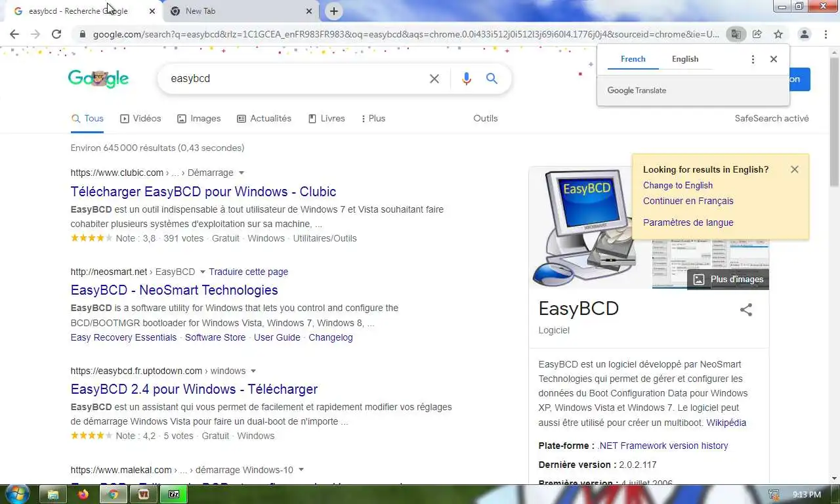840x504 pixels.
Task: Select English in the translate popup
Action: (685, 59)
